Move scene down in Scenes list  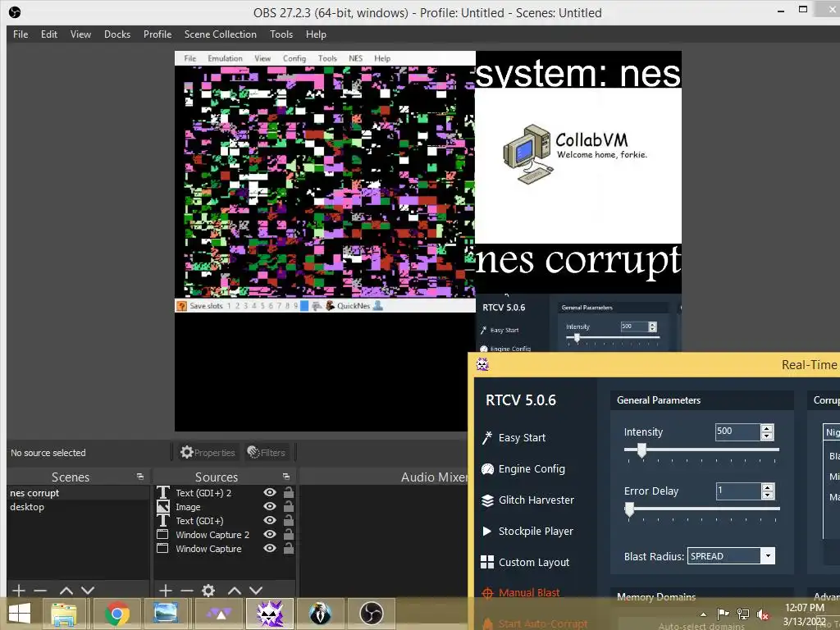coord(88,591)
